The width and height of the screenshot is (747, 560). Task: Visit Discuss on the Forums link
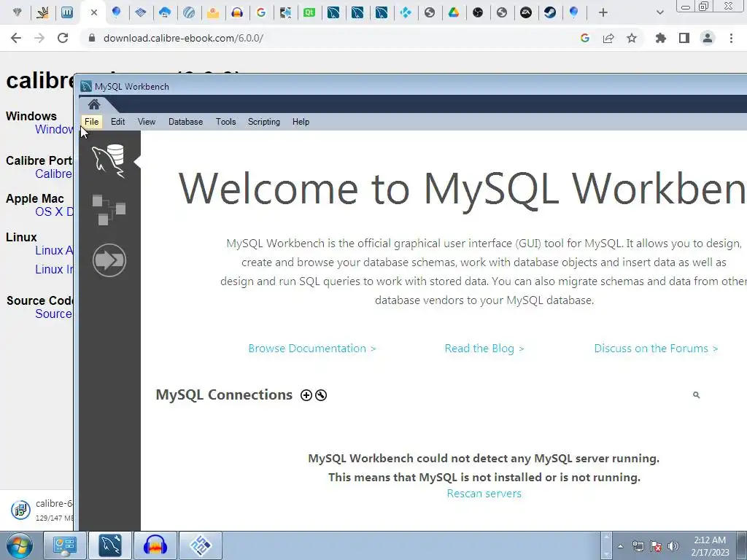[656, 349]
